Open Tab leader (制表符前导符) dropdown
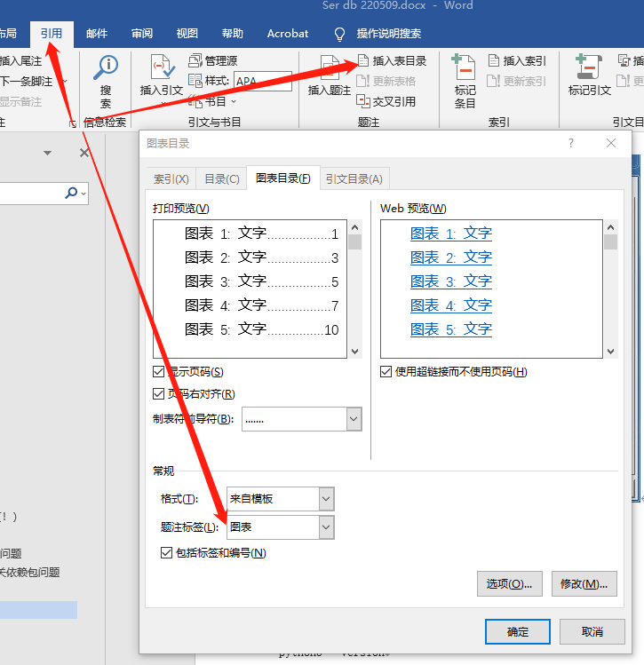 coord(354,419)
